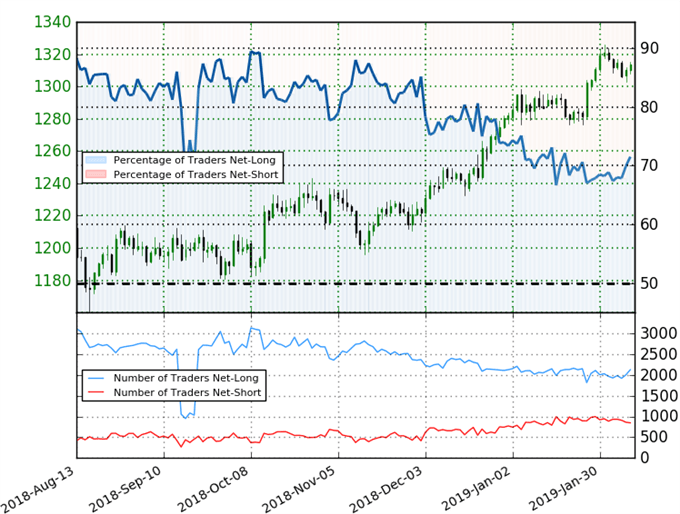The image size is (680, 514).
Task: Click the 'Percentage of Traders Net-Short' legend label
Action: coord(196,174)
